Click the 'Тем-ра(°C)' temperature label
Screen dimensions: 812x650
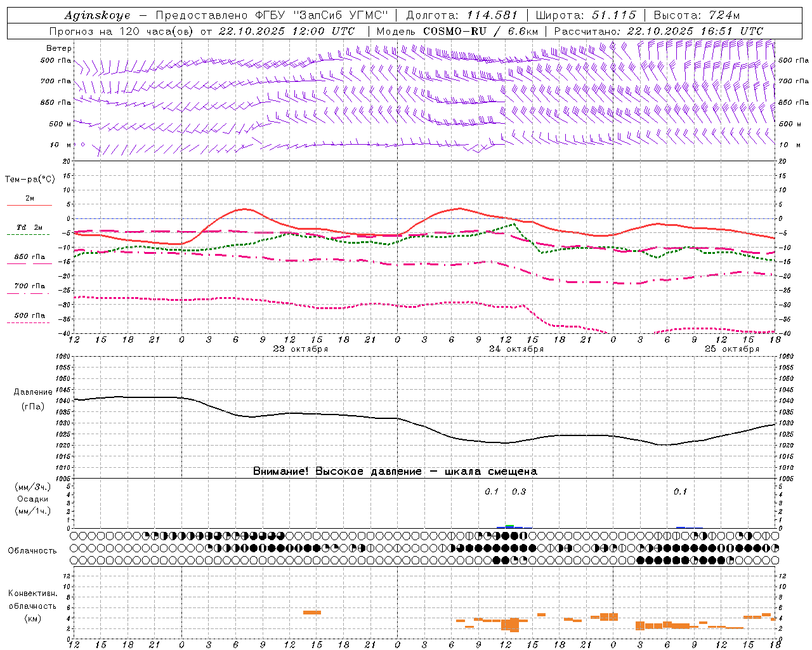coord(30,180)
